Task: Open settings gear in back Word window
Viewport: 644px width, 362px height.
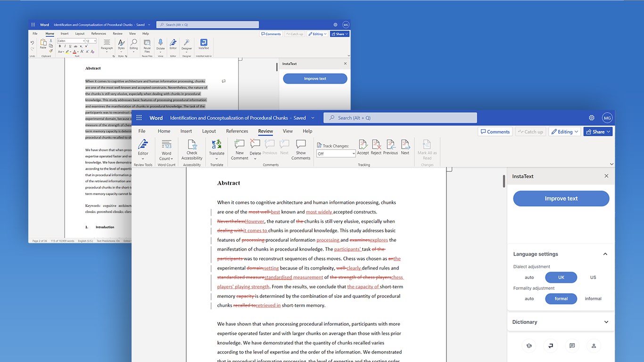Action: 335,25
